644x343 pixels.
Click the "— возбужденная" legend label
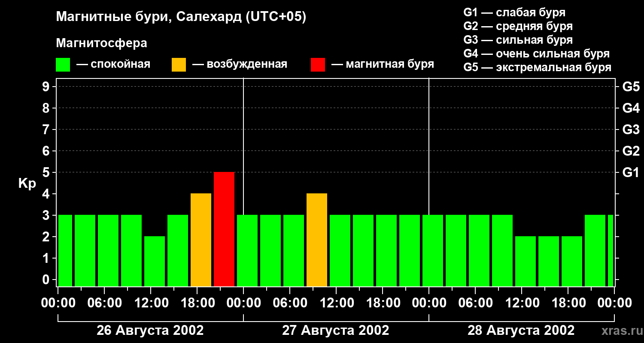tap(240, 65)
